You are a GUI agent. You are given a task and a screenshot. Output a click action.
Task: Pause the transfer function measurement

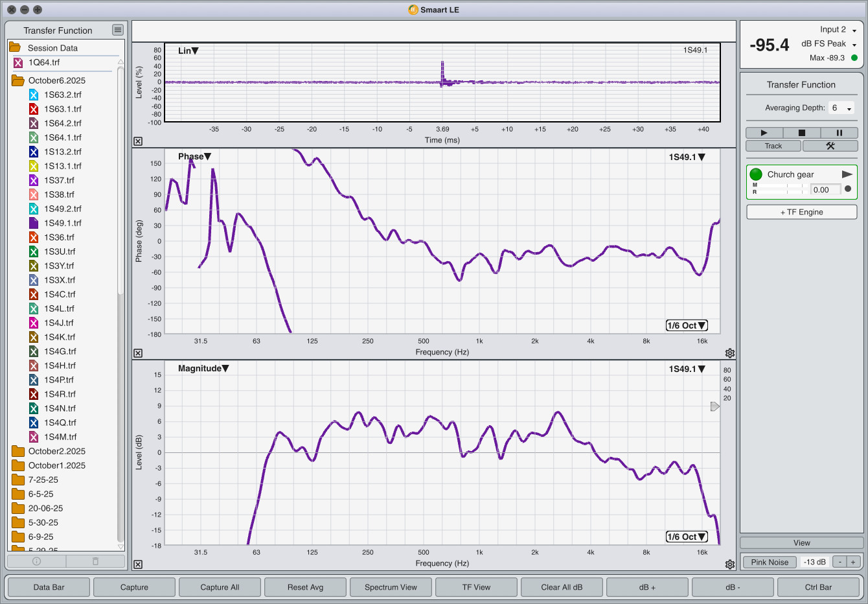[839, 133]
